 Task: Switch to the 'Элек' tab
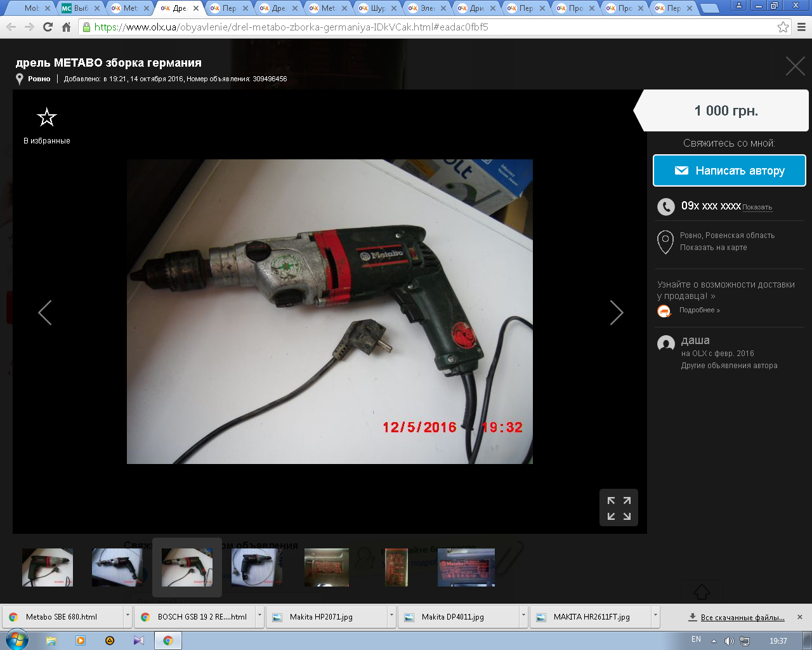pos(426,8)
